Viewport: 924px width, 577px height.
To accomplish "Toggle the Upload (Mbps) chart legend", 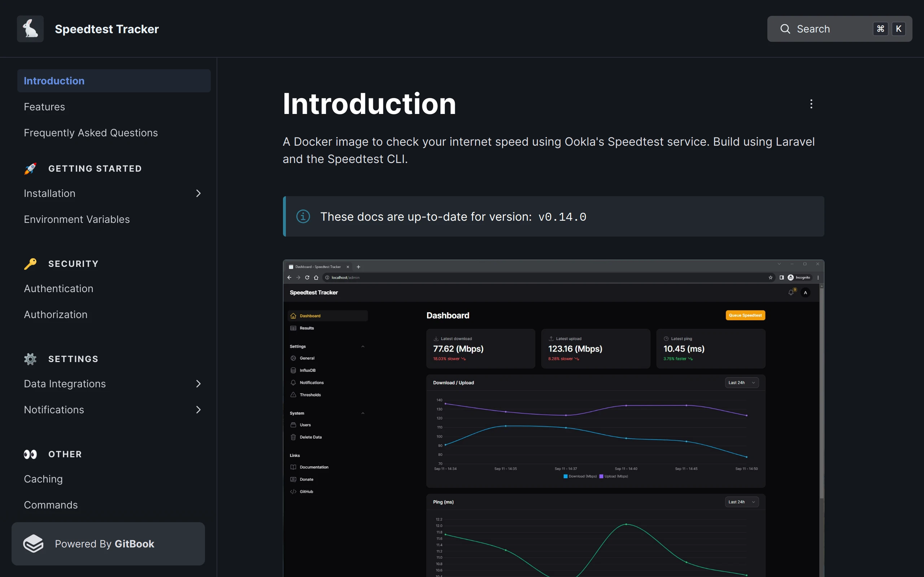I will click(613, 476).
